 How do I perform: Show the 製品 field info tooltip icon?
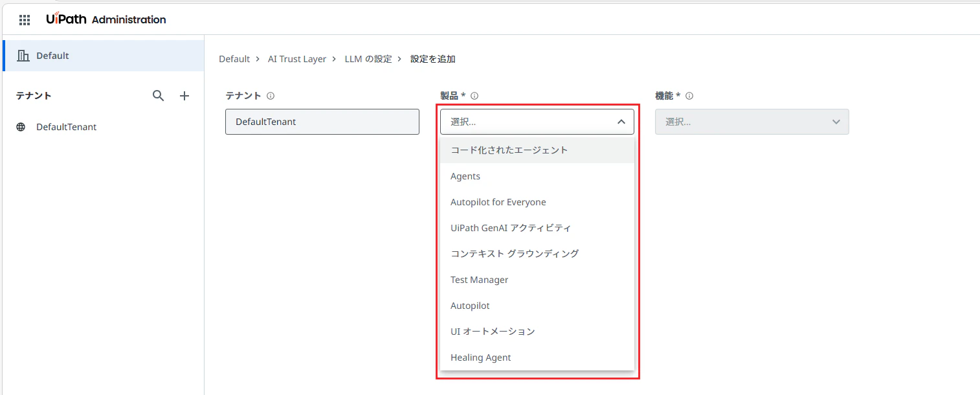pyautogui.click(x=474, y=96)
